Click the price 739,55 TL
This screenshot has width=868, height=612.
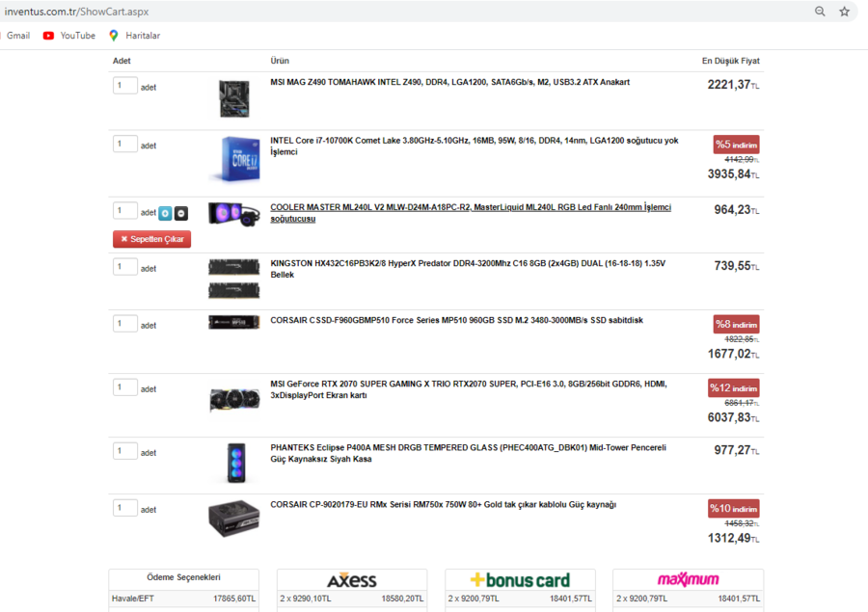(x=737, y=266)
